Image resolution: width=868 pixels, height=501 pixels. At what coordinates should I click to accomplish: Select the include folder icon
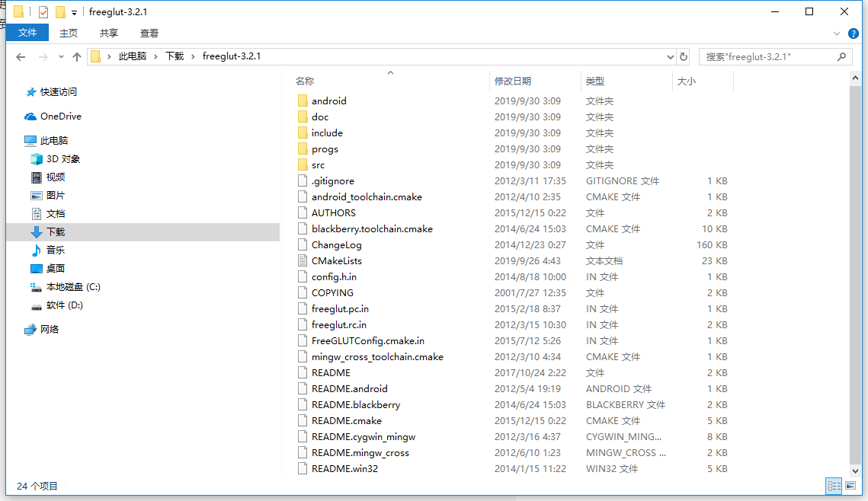coord(303,132)
